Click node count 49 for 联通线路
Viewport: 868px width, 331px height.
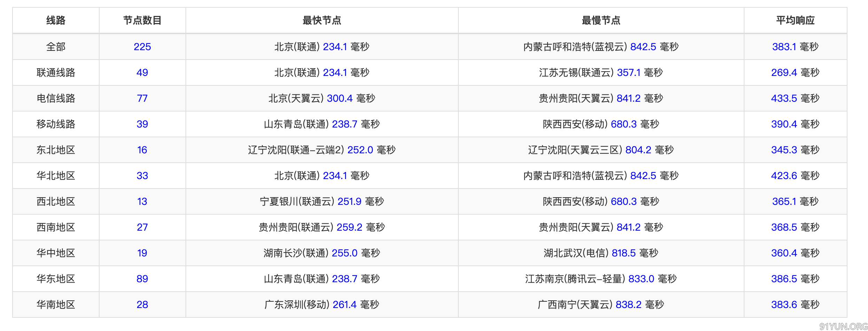[x=142, y=72]
